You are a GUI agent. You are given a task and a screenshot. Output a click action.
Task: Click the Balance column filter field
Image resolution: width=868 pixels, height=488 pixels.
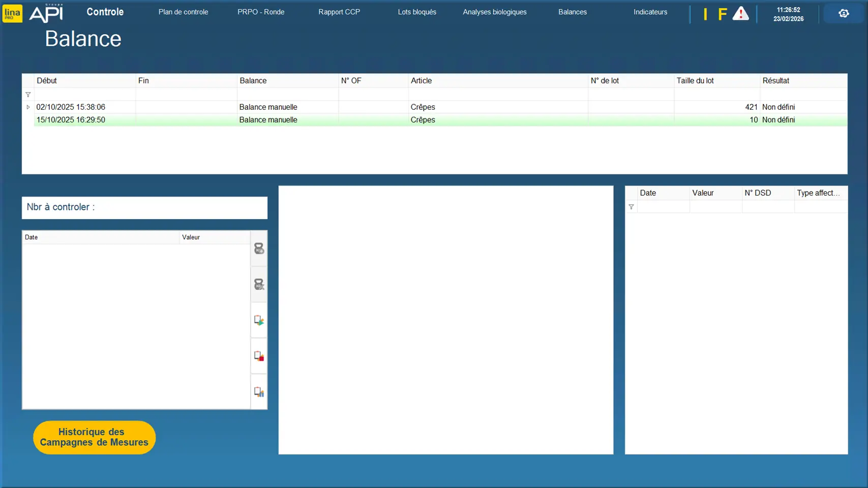[287, 95]
